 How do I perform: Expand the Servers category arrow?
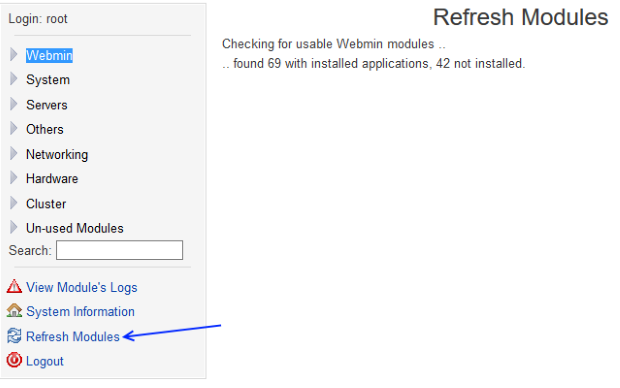pos(14,104)
